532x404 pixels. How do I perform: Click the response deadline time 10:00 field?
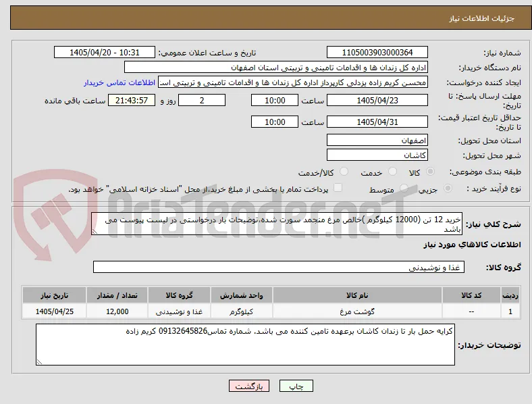[275, 101]
